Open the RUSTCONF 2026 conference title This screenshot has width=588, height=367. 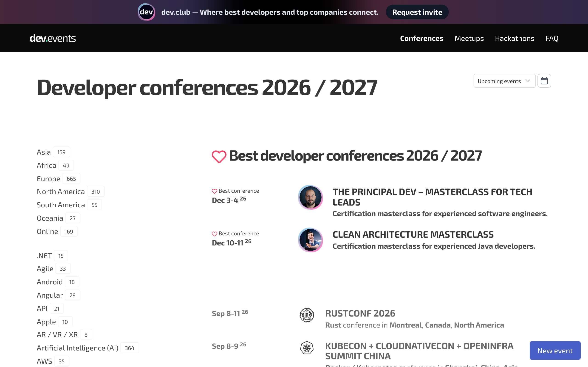pos(360,313)
